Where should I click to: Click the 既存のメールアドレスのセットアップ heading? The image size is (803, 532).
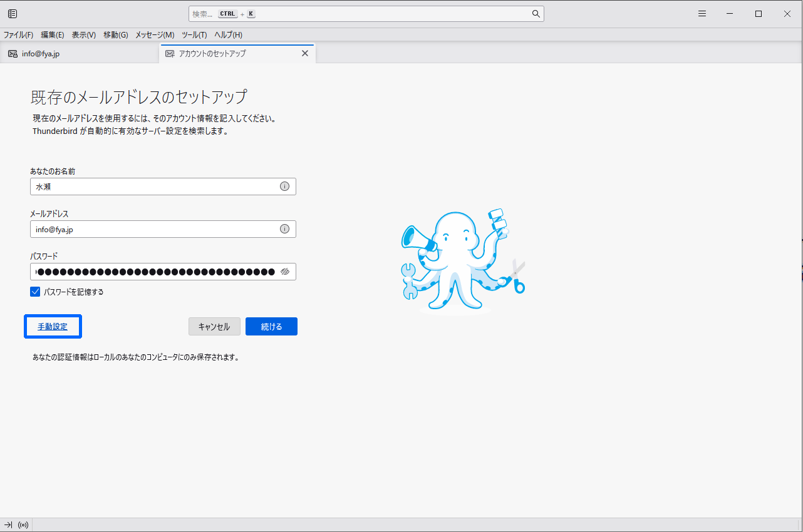click(x=139, y=97)
